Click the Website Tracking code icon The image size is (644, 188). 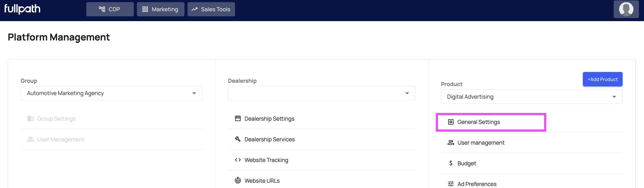tap(237, 160)
